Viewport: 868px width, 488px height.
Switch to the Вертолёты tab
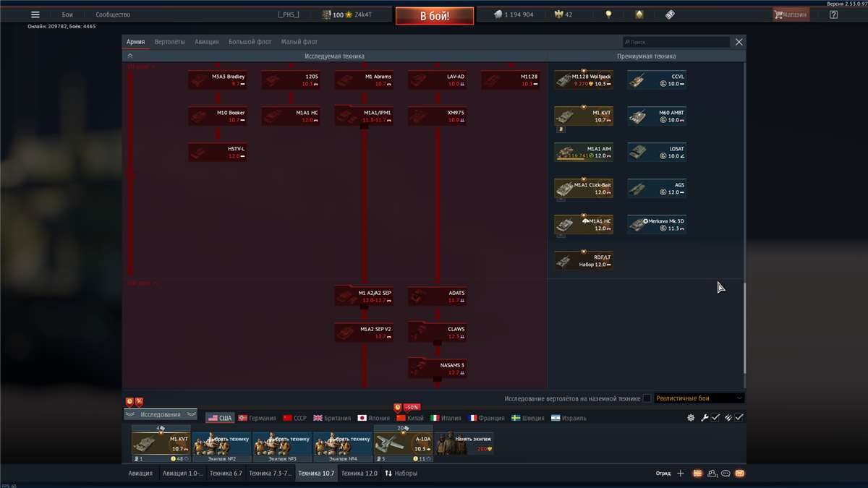(169, 42)
